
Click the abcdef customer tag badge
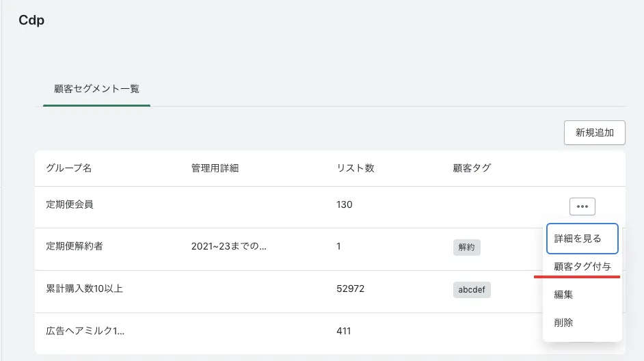point(471,289)
